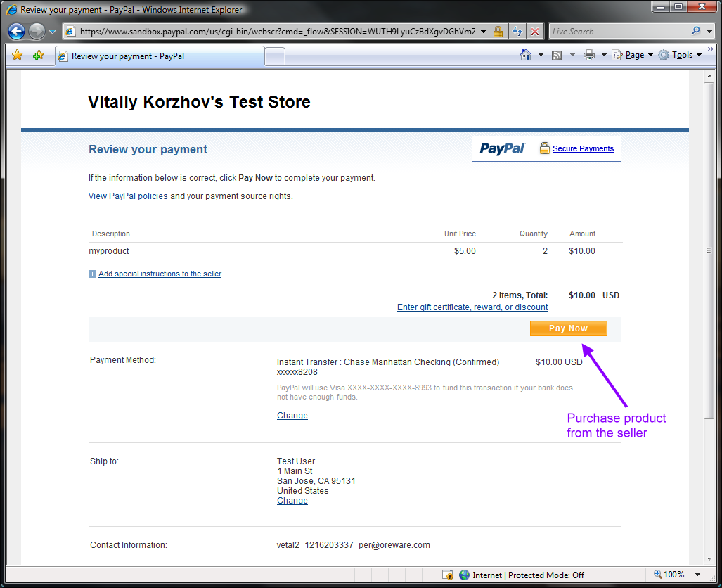Click the Internet Explorer title bar icon
The width and height of the screenshot is (722, 588).
coord(11,10)
